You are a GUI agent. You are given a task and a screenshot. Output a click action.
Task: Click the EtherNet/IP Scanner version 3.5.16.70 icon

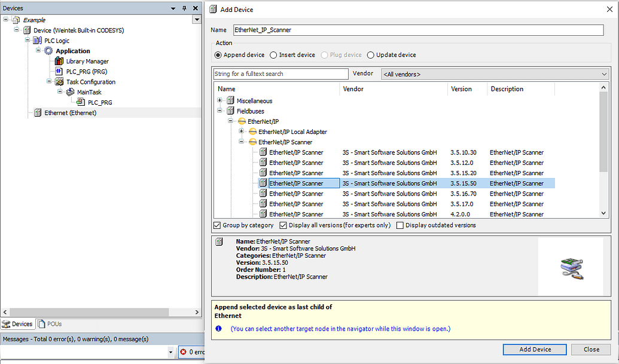pyautogui.click(x=263, y=193)
